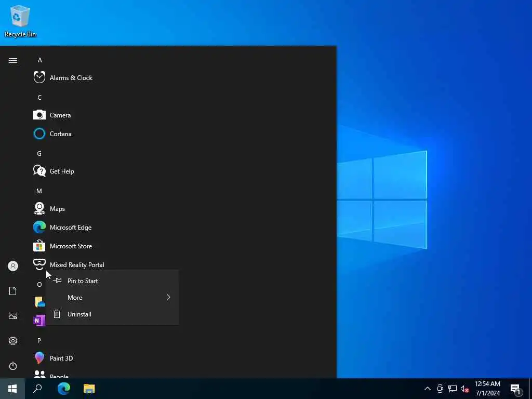Open the clock showing 12:54 AM
This screenshot has height=399, width=532.
tap(487, 389)
